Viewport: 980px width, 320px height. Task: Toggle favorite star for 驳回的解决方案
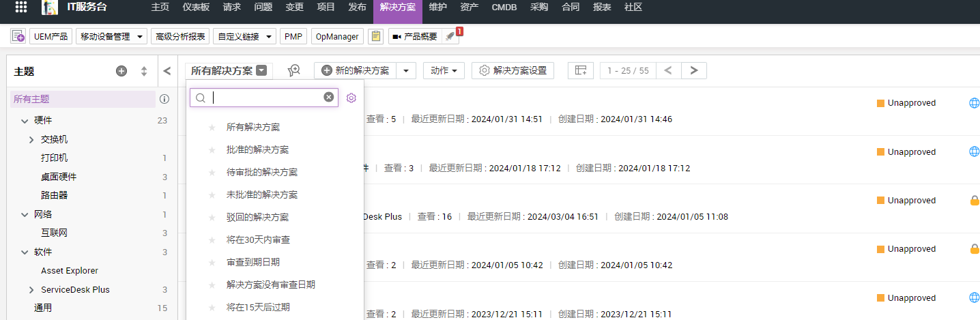pos(212,217)
